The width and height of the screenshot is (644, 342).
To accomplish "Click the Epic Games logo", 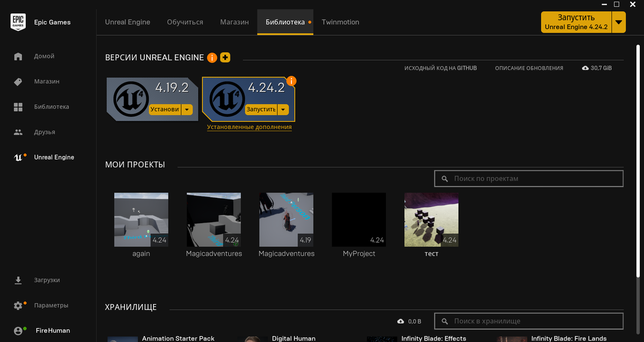I will coord(18,22).
